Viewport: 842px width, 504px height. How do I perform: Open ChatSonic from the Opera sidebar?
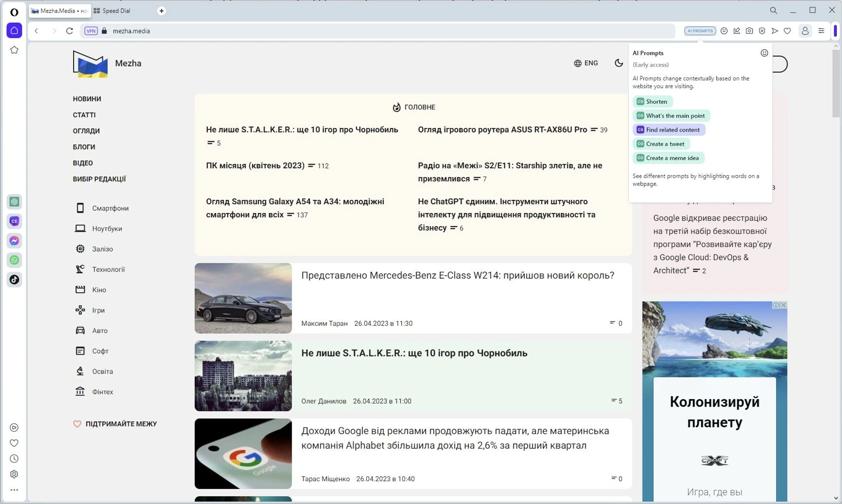(x=14, y=221)
